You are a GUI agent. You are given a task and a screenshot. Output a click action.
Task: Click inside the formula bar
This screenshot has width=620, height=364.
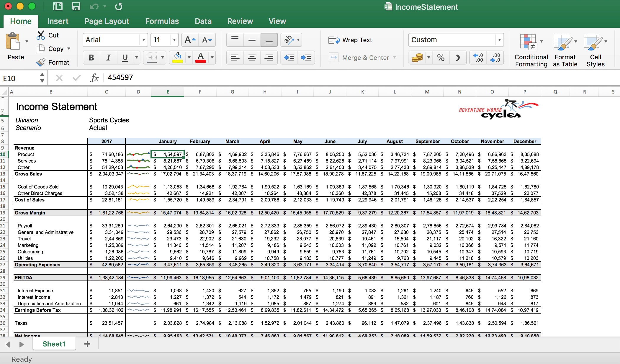(207, 77)
